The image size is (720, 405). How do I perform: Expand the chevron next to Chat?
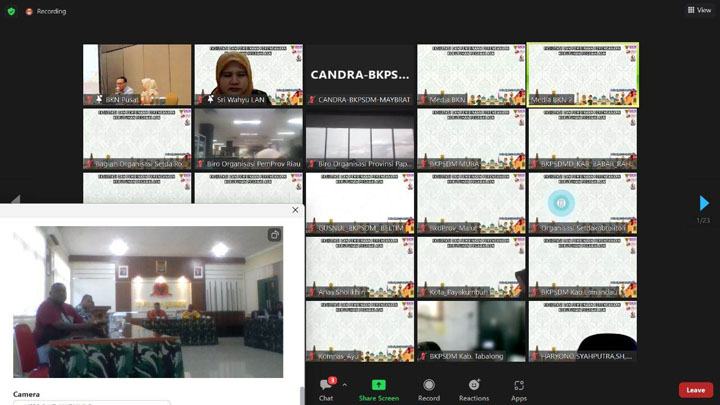(x=345, y=385)
